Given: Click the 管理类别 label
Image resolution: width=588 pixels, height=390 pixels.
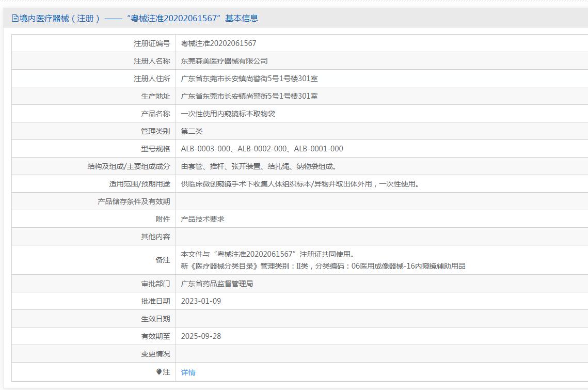Looking at the screenshot, I should coord(155,131).
